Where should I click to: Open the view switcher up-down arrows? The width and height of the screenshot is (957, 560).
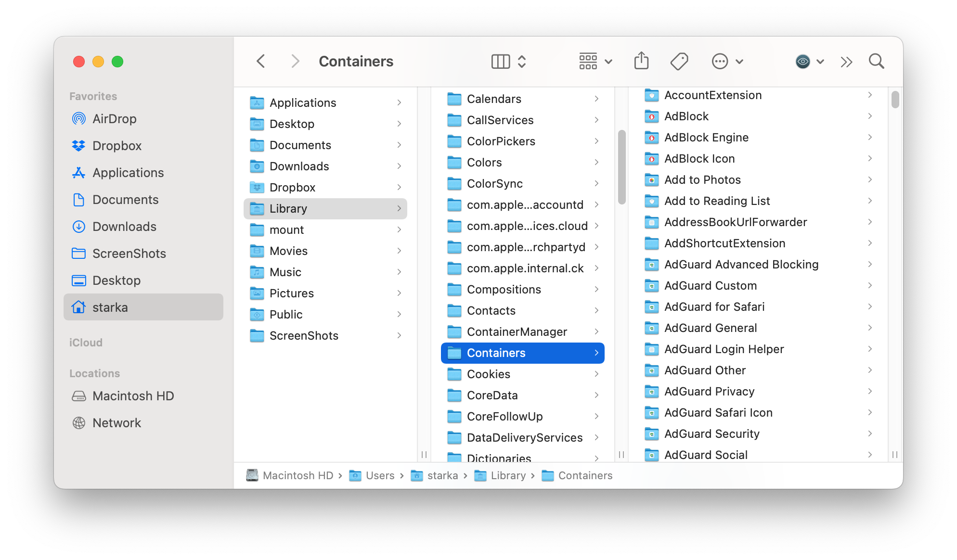tap(522, 62)
